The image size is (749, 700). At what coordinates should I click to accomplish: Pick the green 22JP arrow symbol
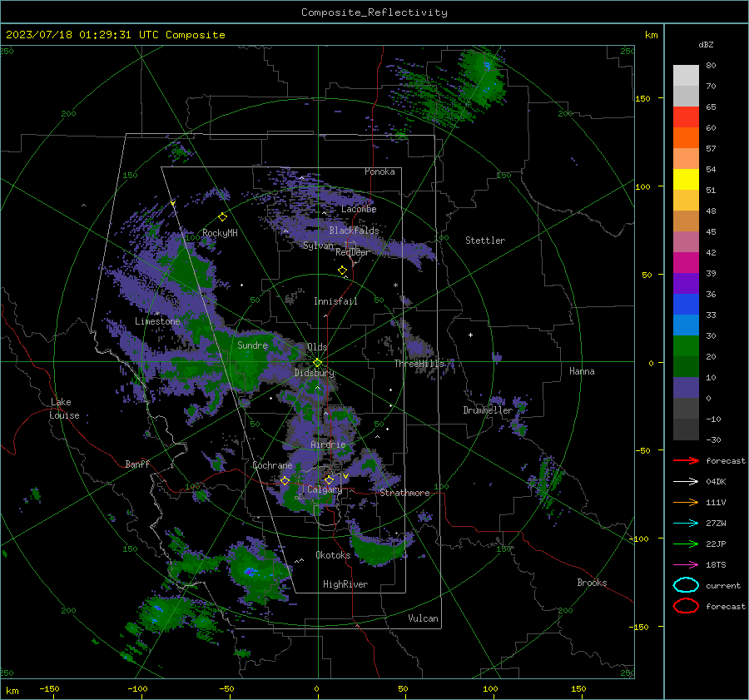[686, 544]
